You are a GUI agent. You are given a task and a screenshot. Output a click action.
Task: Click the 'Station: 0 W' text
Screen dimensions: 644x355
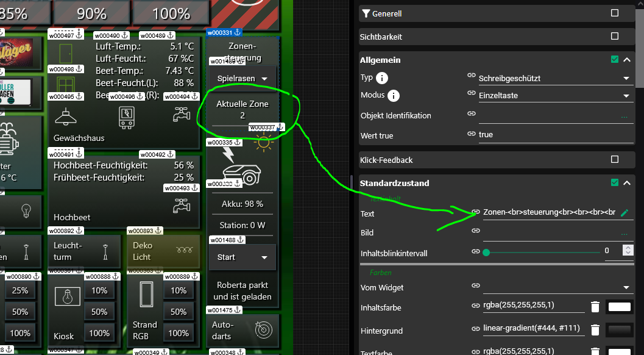242,225
